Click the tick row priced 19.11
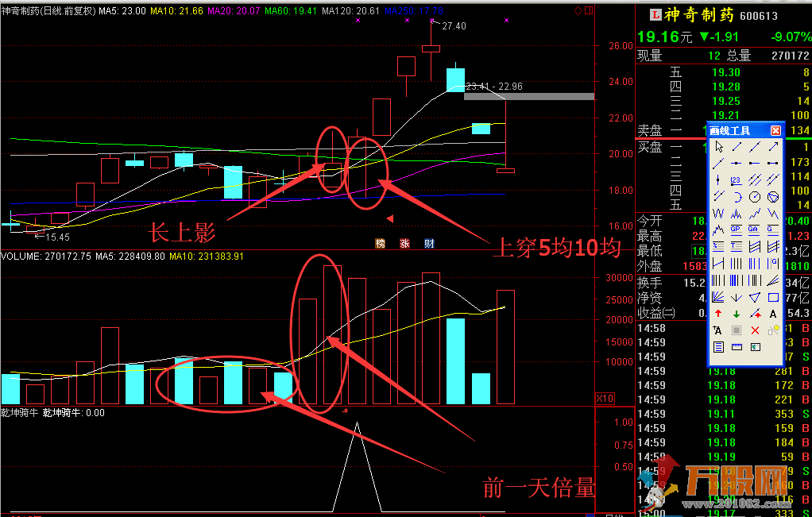 pyautogui.click(x=724, y=414)
